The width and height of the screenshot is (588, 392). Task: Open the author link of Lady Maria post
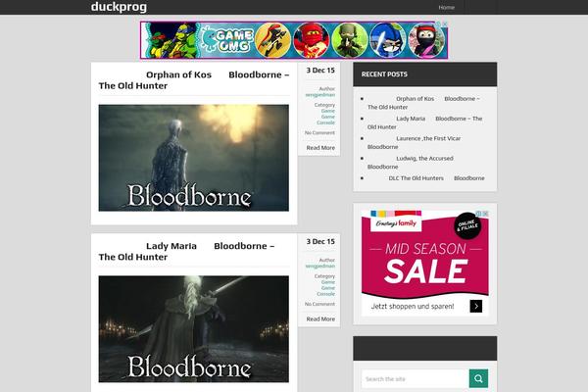pyautogui.click(x=320, y=266)
